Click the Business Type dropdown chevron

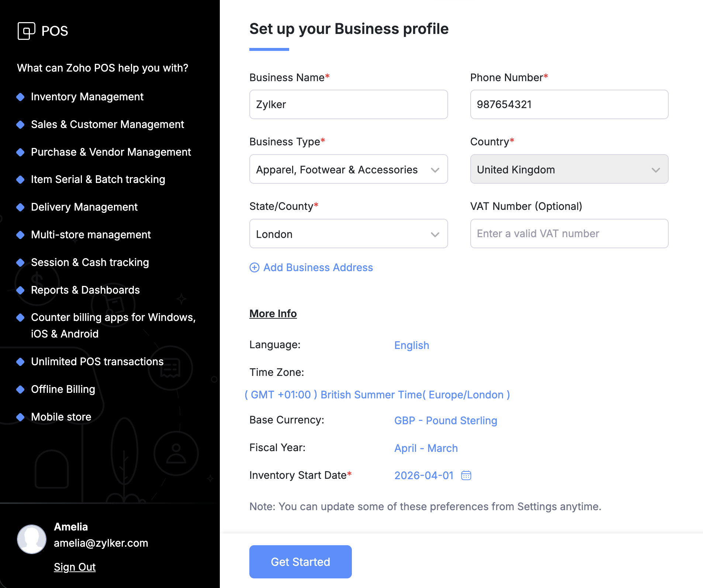pyautogui.click(x=435, y=170)
